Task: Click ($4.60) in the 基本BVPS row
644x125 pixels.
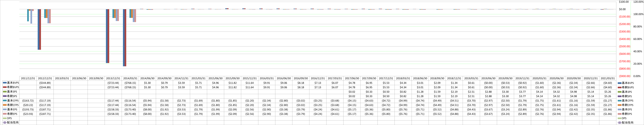Action: pyautogui.click(x=607, y=83)
